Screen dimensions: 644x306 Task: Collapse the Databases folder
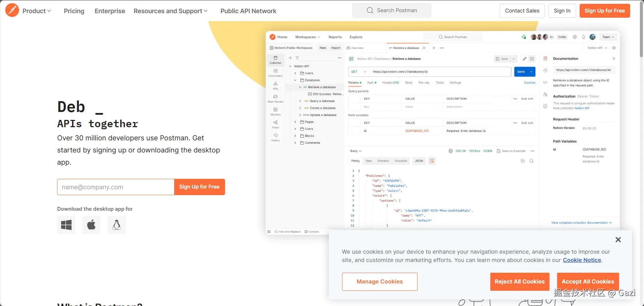click(295, 80)
